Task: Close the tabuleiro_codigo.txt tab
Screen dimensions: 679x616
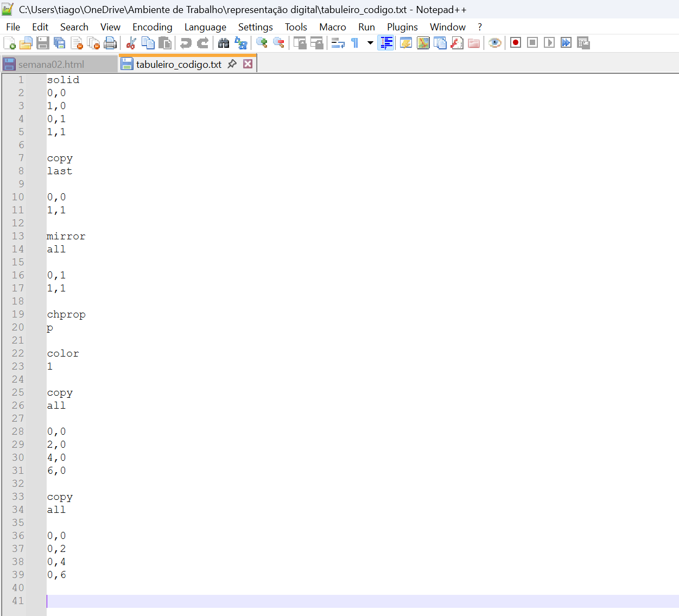Action: point(248,64)
